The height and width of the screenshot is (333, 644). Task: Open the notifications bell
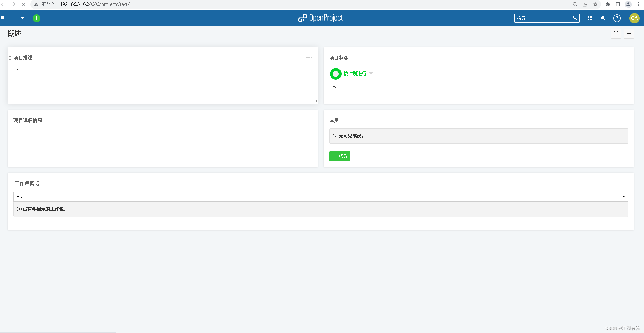click(603, 18)
